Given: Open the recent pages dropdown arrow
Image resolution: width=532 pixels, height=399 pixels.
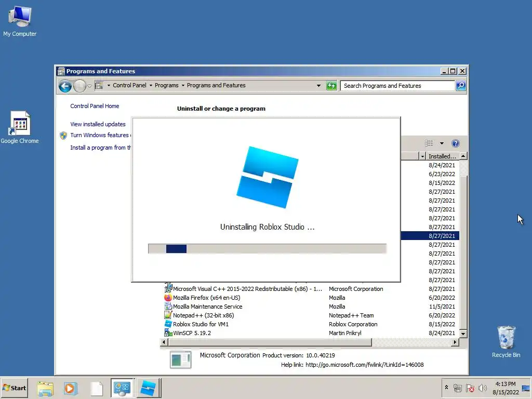Looking at the screenshot, I should tap(89, 86).
